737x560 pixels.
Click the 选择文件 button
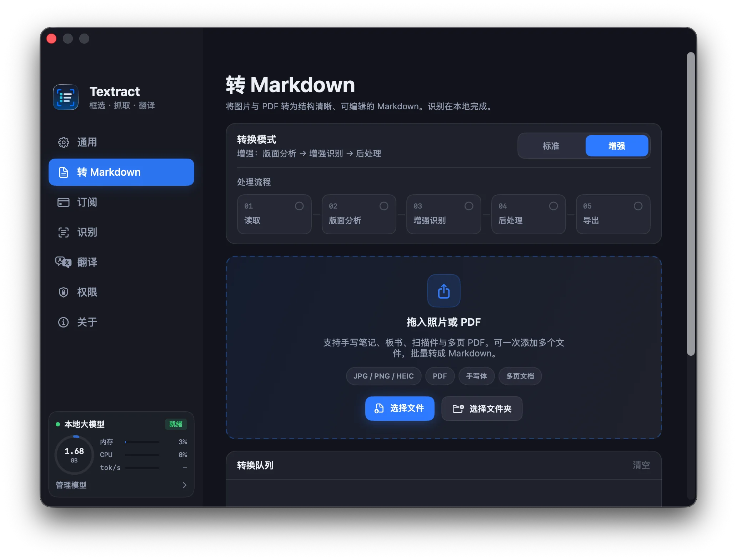point(400,408)
